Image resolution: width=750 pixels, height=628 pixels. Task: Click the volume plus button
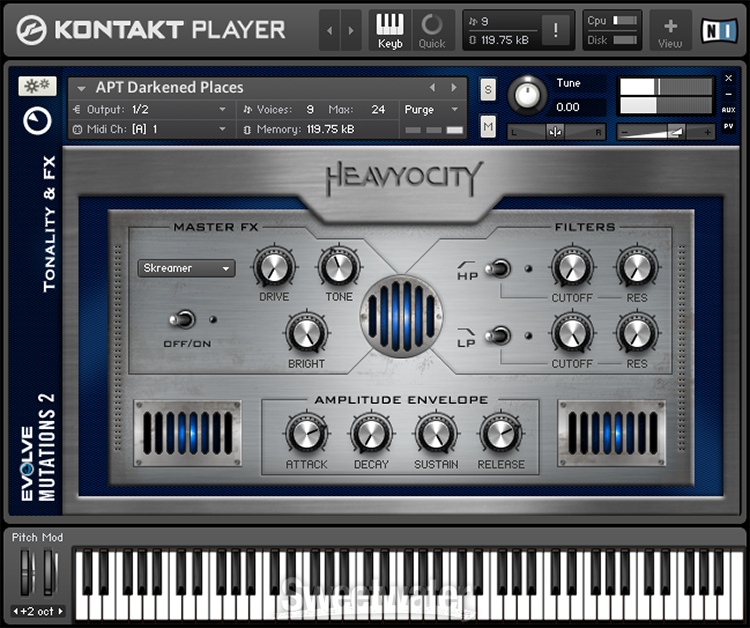point(707,132)
